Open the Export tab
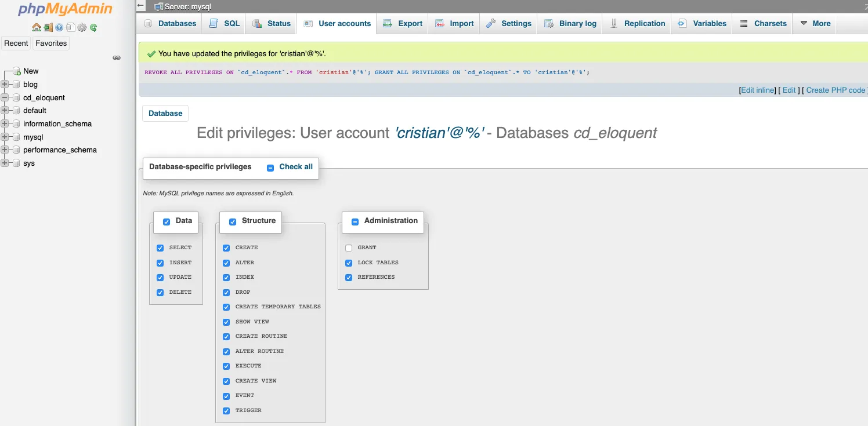 tap(403, 24)
